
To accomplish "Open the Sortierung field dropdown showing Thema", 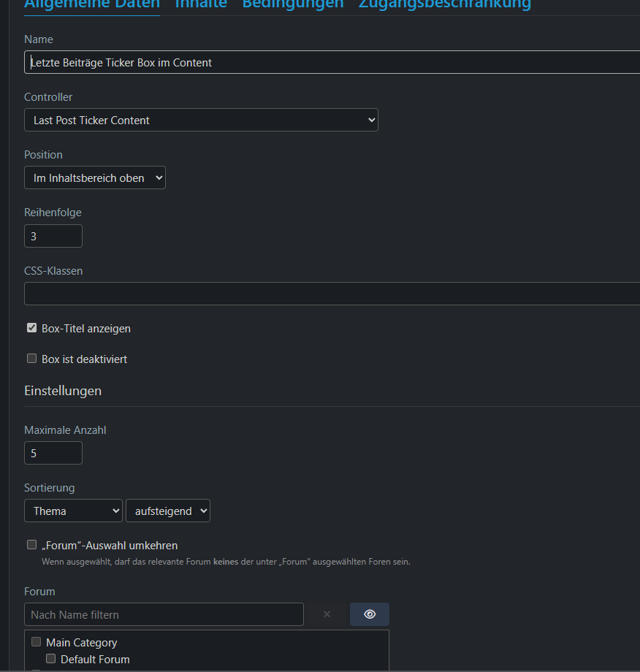I will click(x=73, y=511).
